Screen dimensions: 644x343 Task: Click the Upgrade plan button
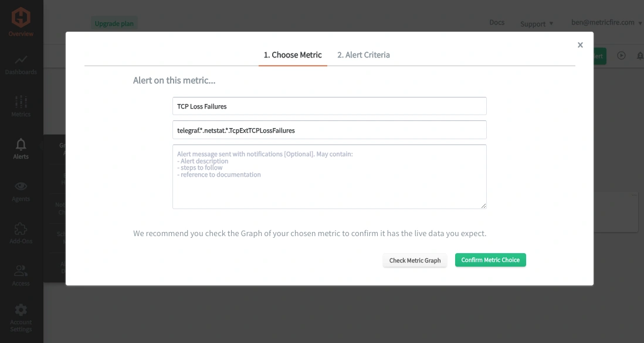click(x=114, y=23)
